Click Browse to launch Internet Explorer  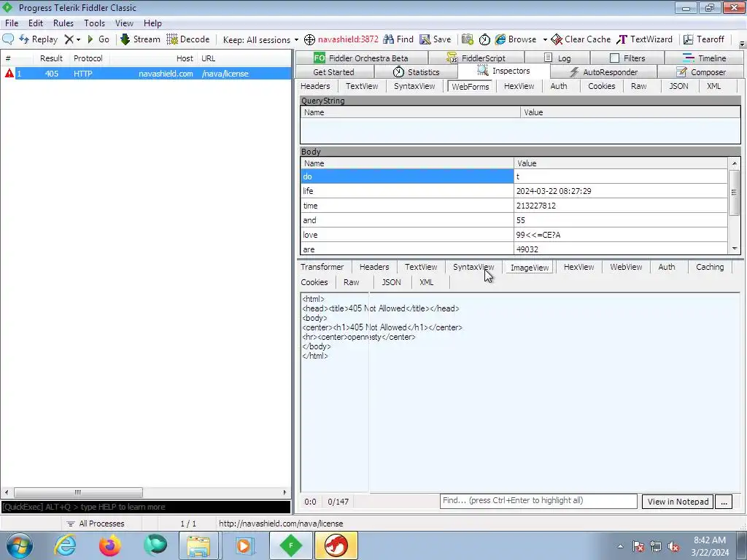coord(516,39)
